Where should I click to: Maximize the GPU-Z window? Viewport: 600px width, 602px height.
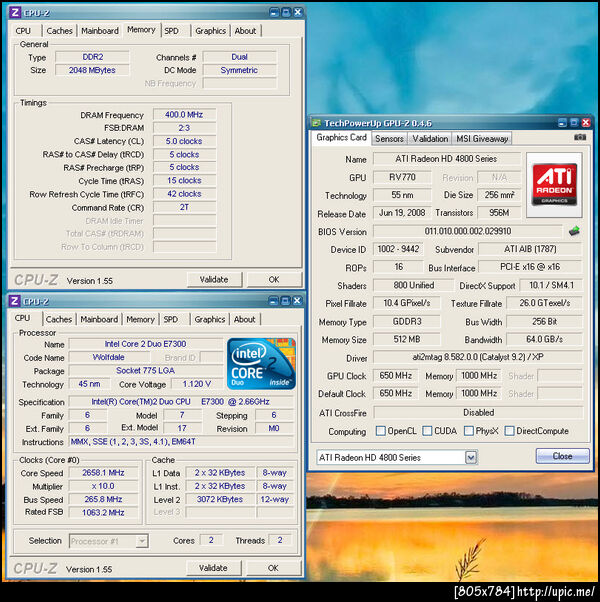574,123
